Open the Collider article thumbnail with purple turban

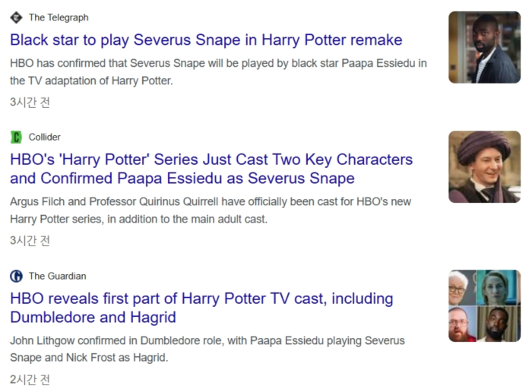pos(485,167)
